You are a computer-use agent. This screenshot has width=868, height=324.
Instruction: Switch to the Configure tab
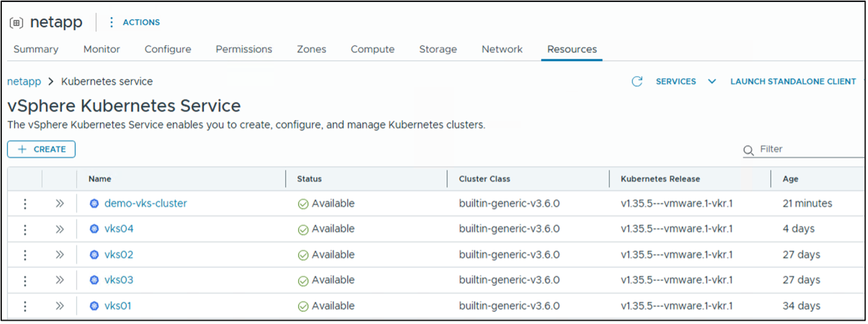click(168, 49)
